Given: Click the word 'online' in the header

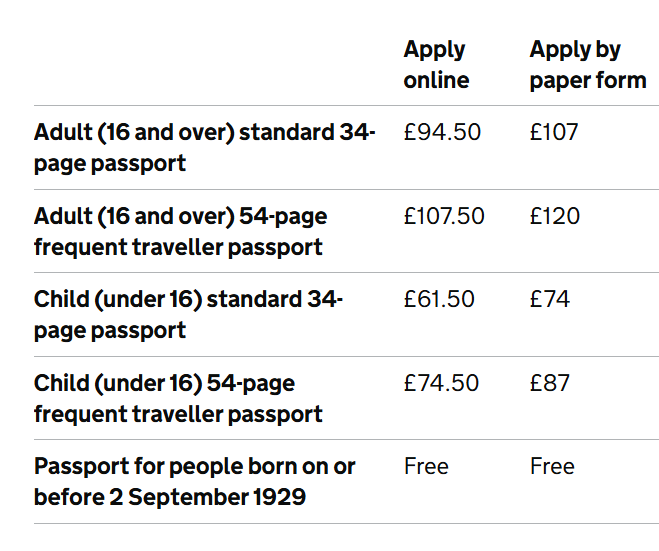Looking at the screenshot, I should coord(436,80).
